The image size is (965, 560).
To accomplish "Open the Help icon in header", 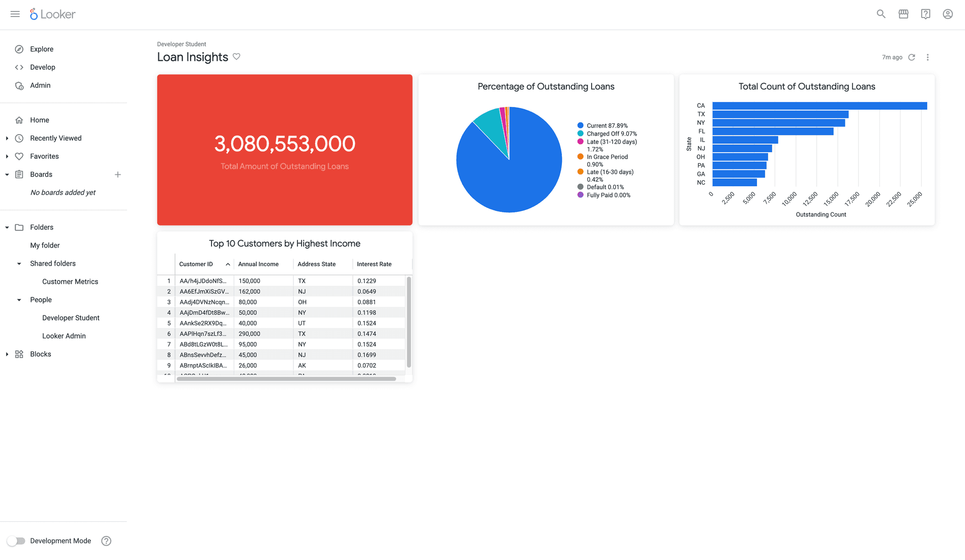I will pyautogui.click(x=925, y=14).
